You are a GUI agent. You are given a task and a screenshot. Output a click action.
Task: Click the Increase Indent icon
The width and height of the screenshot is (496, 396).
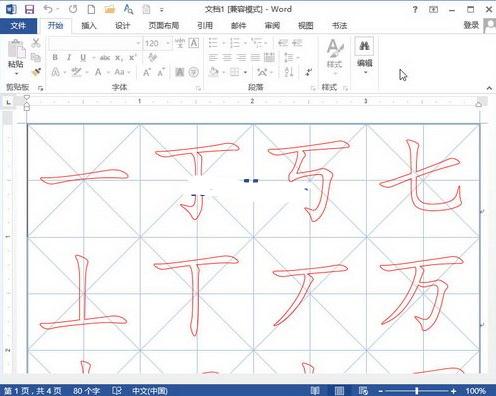[297, 43]
